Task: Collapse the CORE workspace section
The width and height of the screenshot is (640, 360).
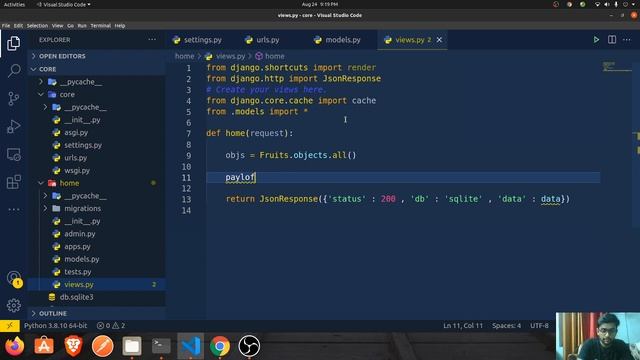Action: point(97,69)
